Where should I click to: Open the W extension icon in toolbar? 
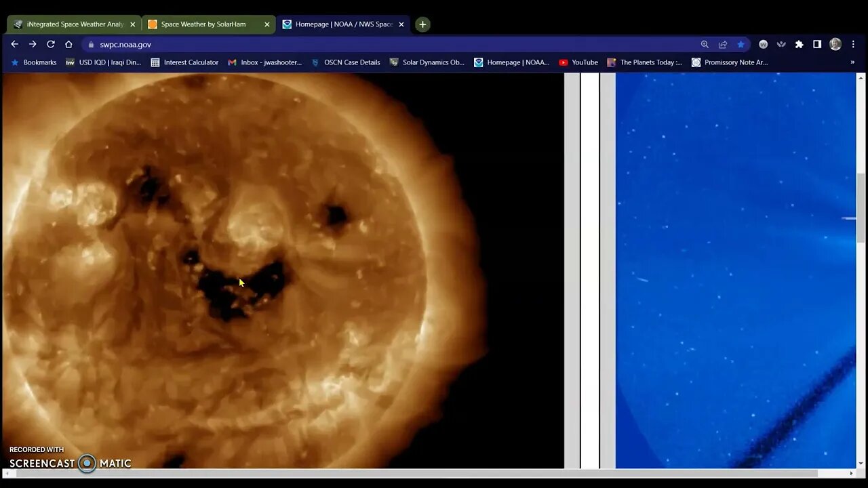pyautogui.click(x=764, y=44)
